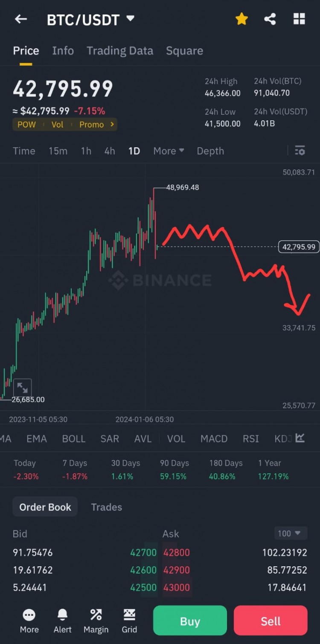The width and height of the screenshot is (320, 644).
Task: Tap the back arrow to exit pair view
Action: (21, 19)
